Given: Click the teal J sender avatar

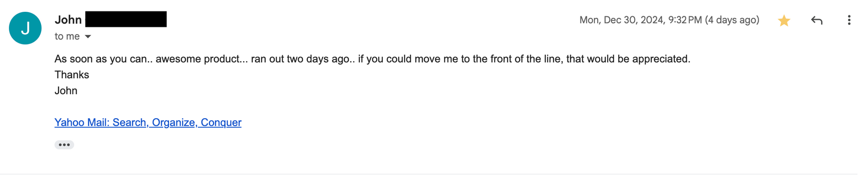Looking at the screenshot, I should pyautogui.click(x=25, y=28).
